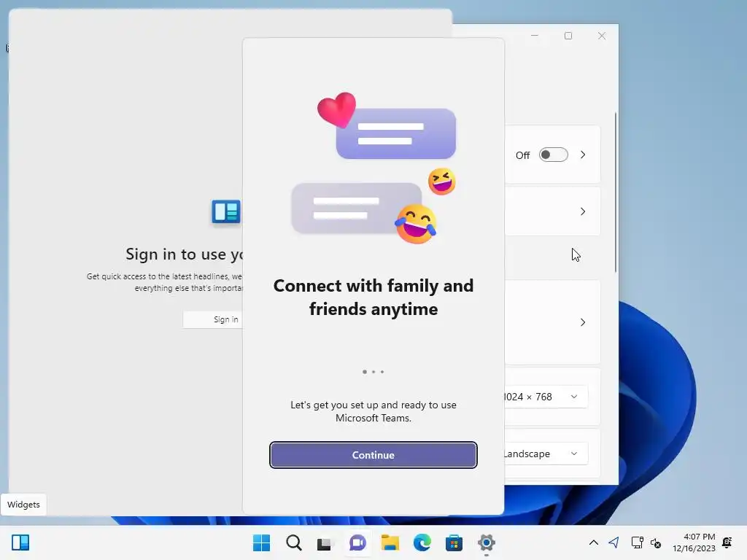This screenshot has height=560, width=747.
Task: Launch File Explorer from the taskbar
Action: pyautogui.click(x=390, y=542)
